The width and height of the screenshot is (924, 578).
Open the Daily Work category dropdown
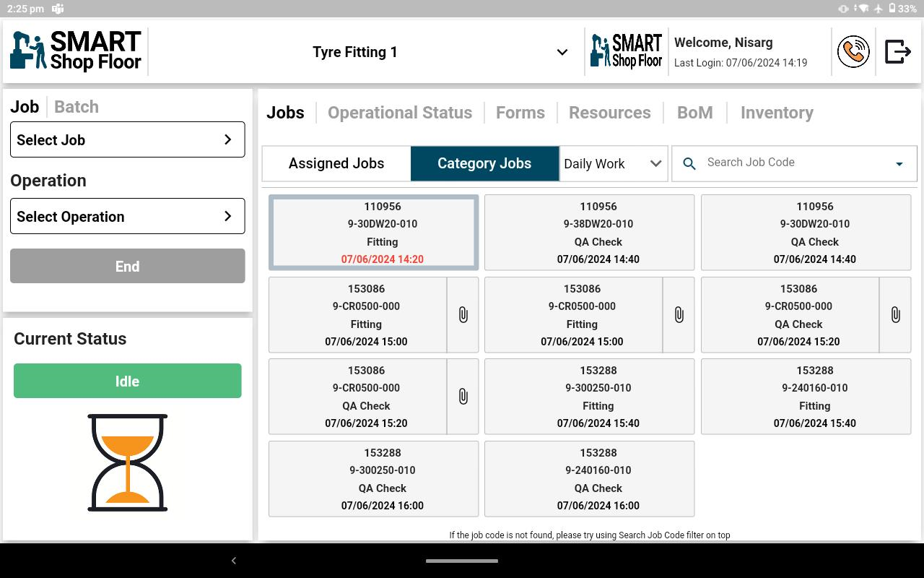click(613, 164)
